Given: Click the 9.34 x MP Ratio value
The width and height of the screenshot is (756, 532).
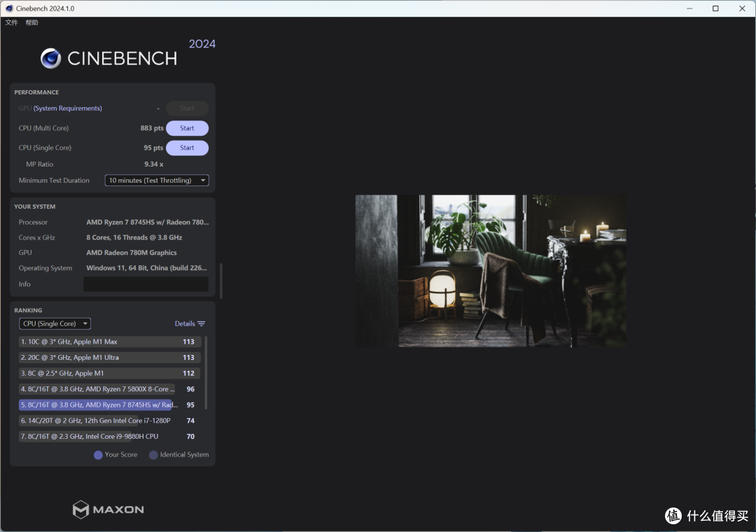Looking at the screenshot, I should [x=154, y=164].
